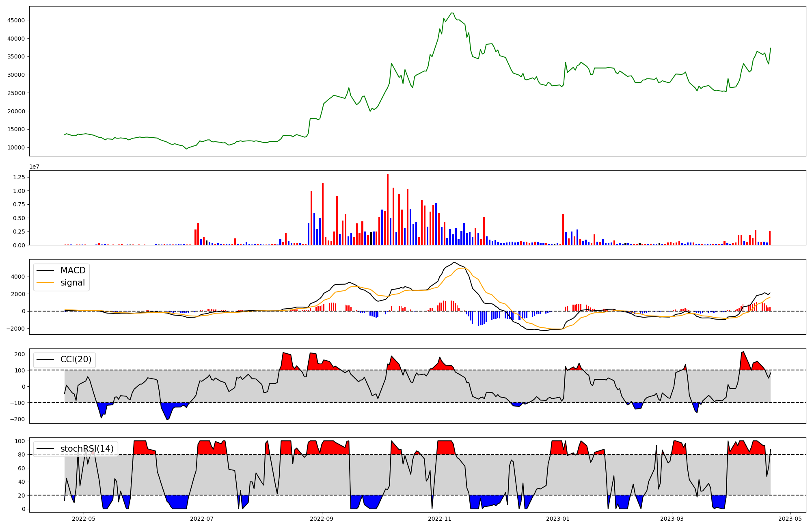The height and width of the screenshot is (528, 812).
Task: Click the CCI(20) legend label
Action: coord(76,359)
